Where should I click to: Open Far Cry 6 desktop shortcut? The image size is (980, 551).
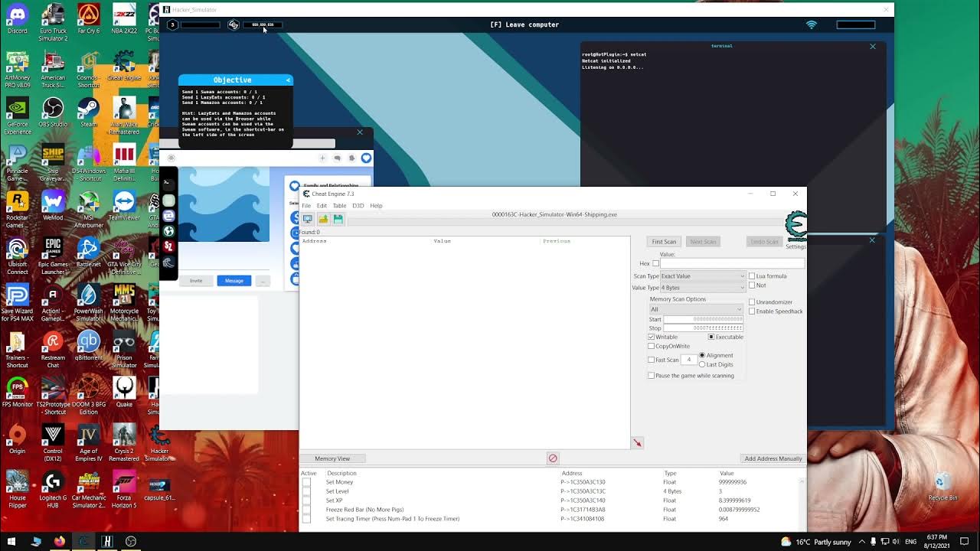click(88, 18)
